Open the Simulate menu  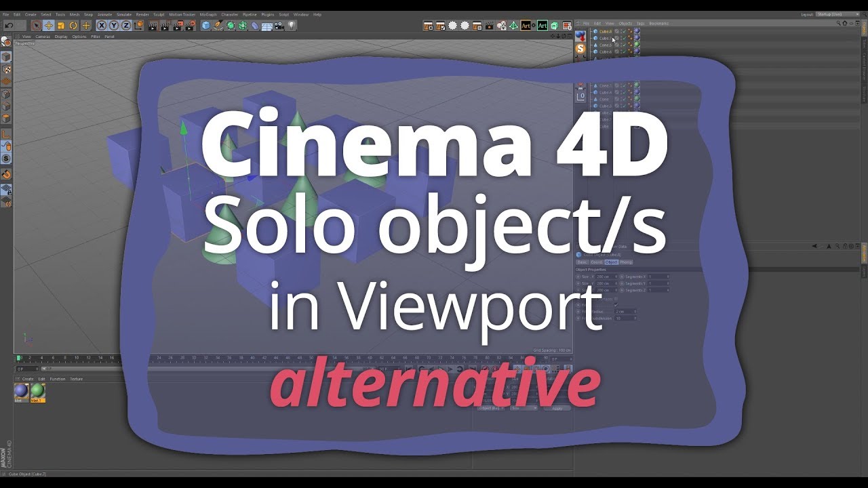124,14
